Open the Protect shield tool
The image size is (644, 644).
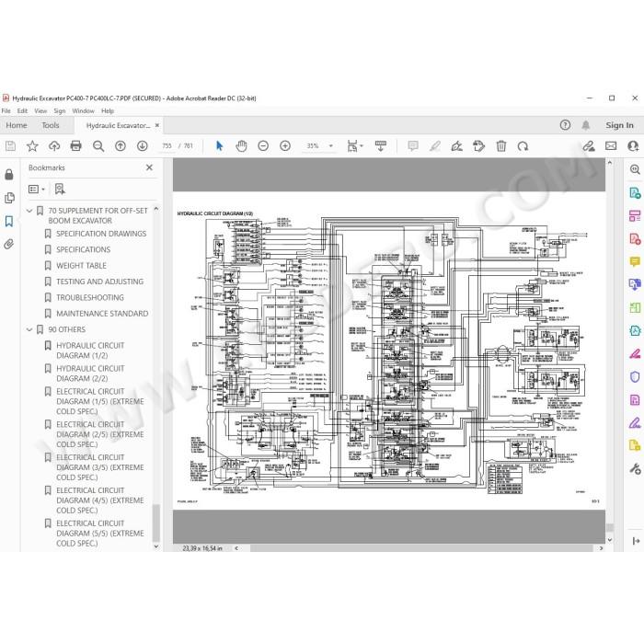pyautogui.click(x=635, y=376)
